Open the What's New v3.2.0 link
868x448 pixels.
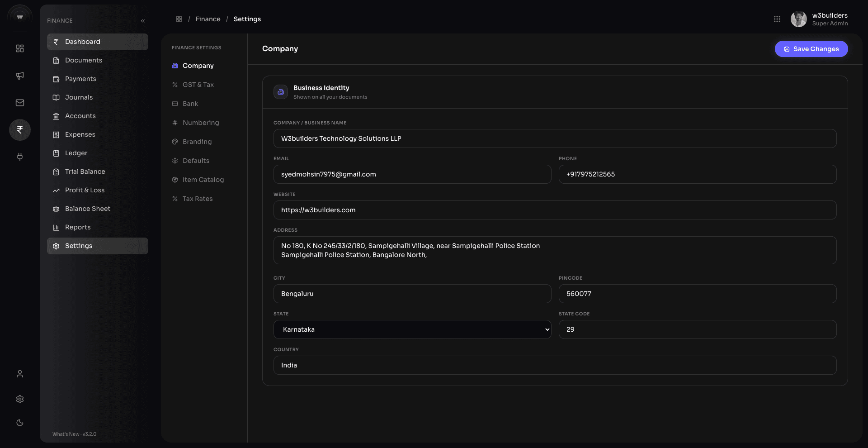74,434
